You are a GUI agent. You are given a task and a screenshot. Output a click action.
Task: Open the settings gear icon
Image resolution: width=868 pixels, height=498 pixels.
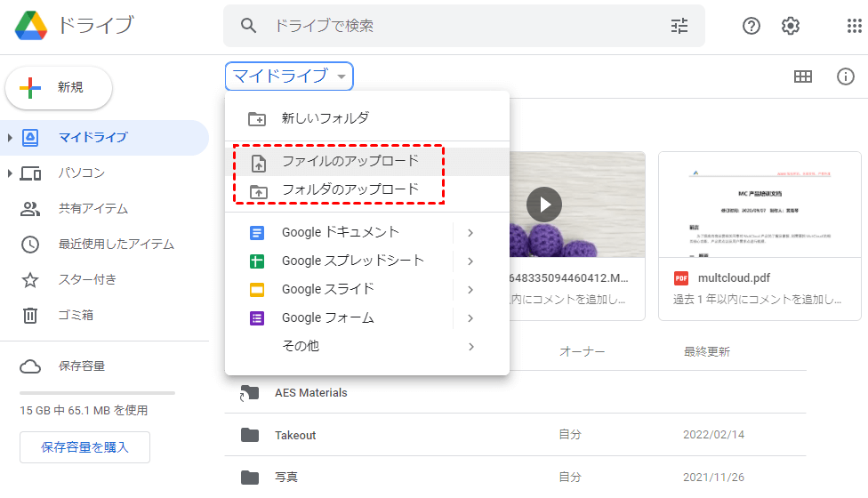(791, 26)
